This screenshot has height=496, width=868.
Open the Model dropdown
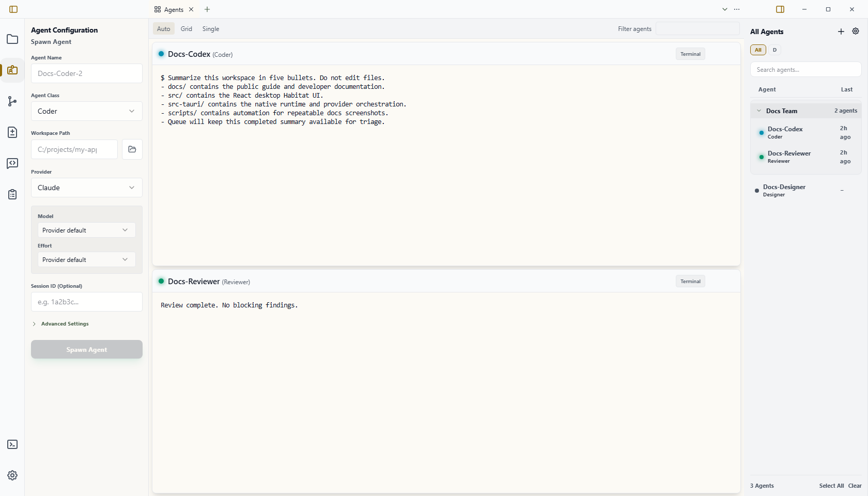point(87,230)
